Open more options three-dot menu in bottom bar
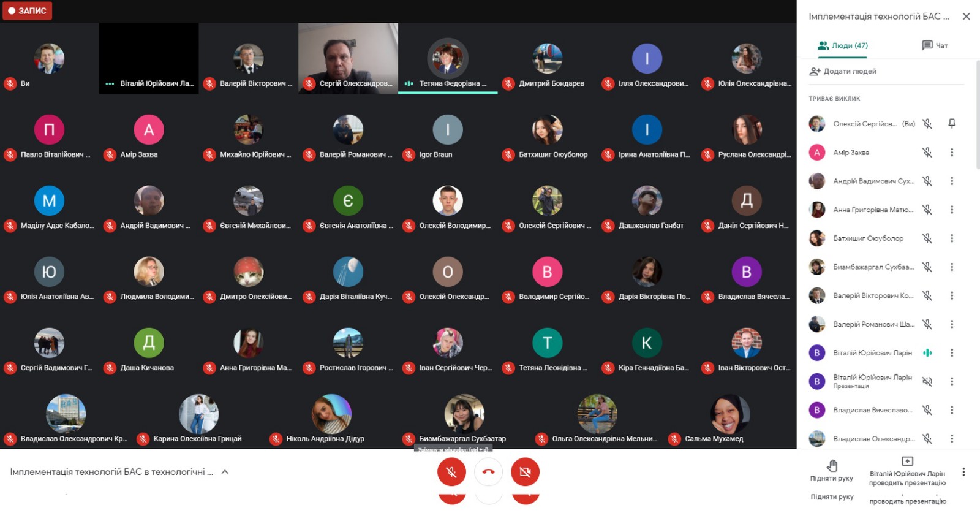Image resolution: width=980 pixels, height=513 pixels. pyautogui.click(x=963, y=472)
